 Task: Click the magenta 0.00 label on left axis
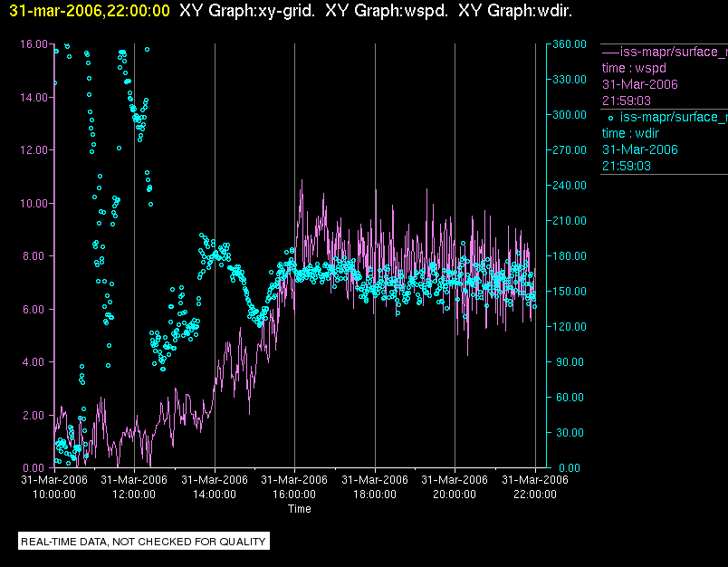(35, 467)
